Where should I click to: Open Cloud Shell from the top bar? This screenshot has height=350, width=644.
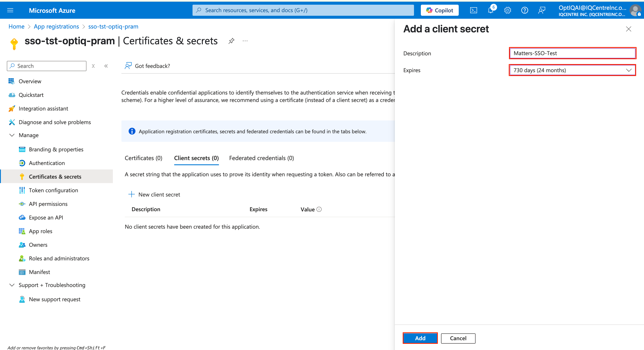pyautogui.click(x=473, y=10)
